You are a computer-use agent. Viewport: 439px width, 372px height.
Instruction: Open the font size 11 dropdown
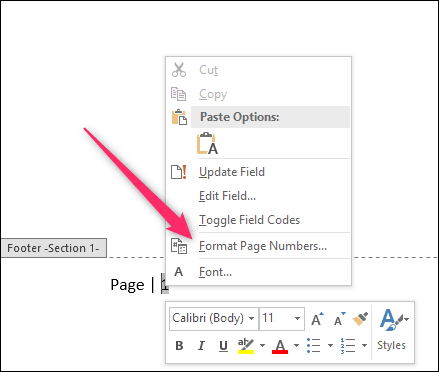tap(297, 318)
